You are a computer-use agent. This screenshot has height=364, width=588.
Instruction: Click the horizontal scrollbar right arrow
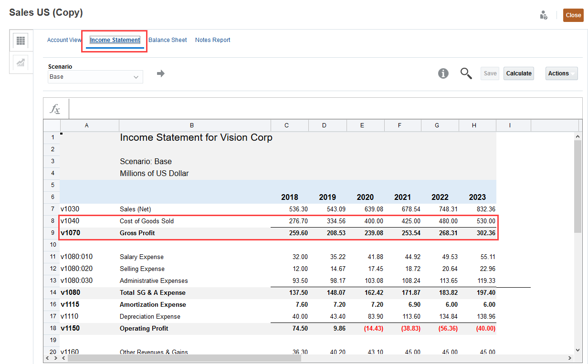click(569, 358)
